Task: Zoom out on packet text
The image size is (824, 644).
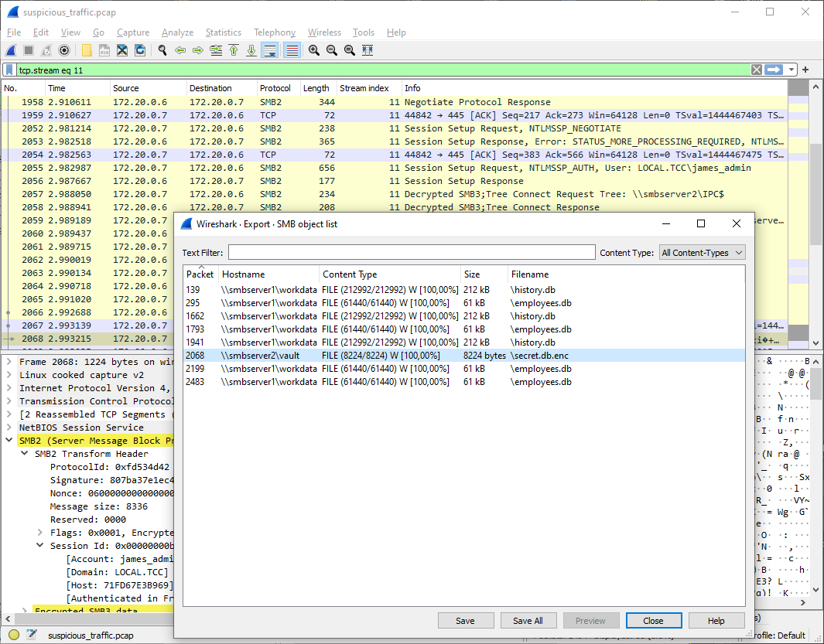Action: 332,50
